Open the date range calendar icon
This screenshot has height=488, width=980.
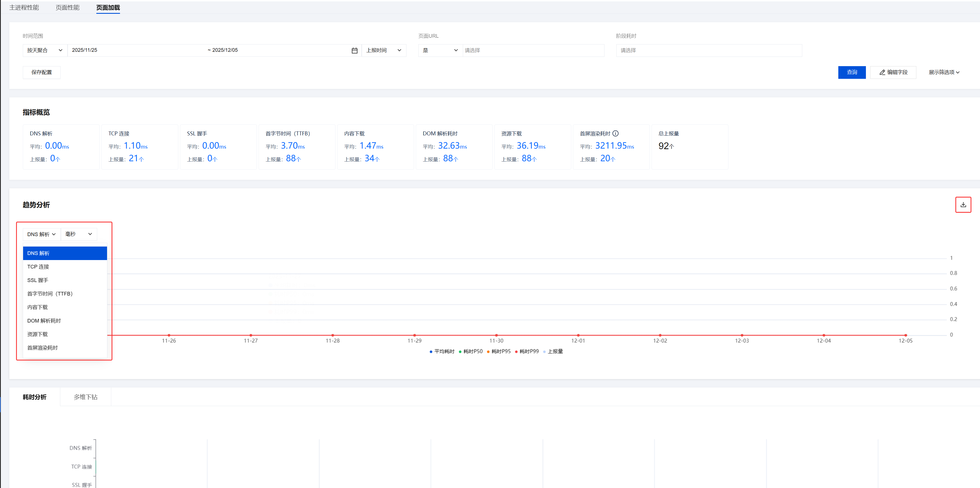pyautogui.click(x=354, y=51)
